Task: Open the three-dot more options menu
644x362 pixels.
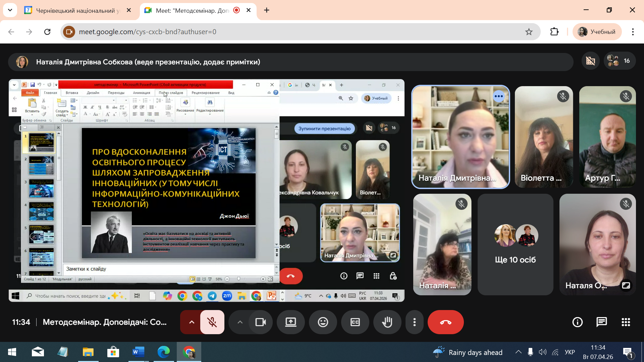Action: (x=415, y=322)
